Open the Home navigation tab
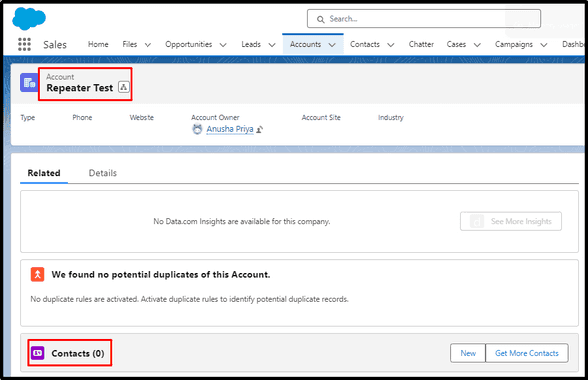Image resolution: width=588 pixels, height=380 pixels. tap(98, 44)
